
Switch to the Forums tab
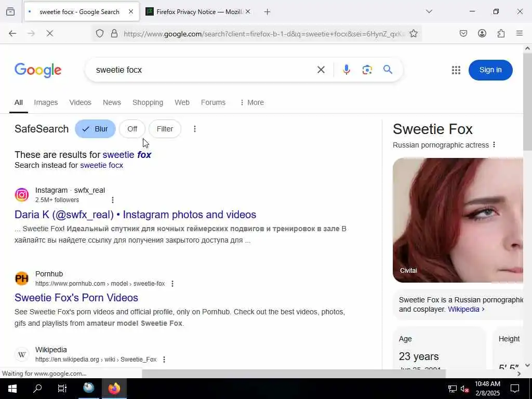point(213,102)
